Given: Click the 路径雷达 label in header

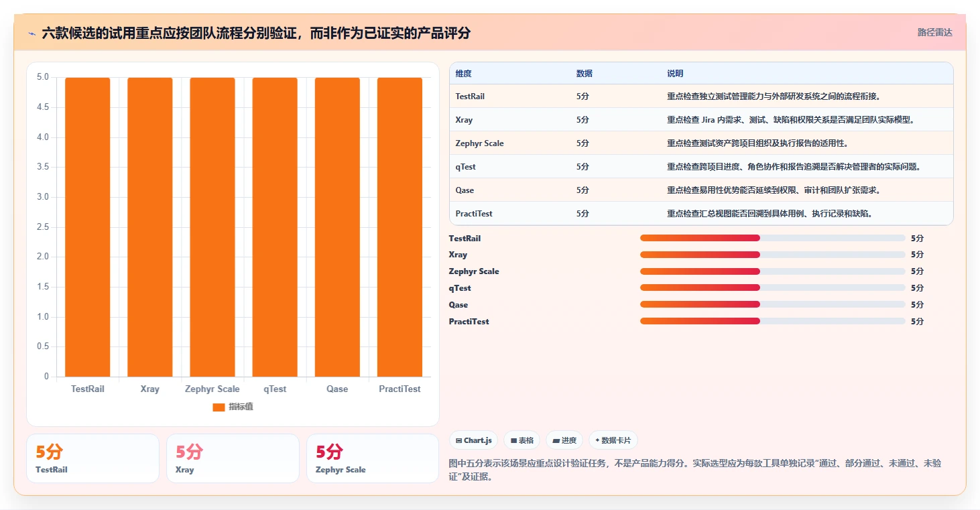Looking at the screenshot, I should (x=934, y=32).
